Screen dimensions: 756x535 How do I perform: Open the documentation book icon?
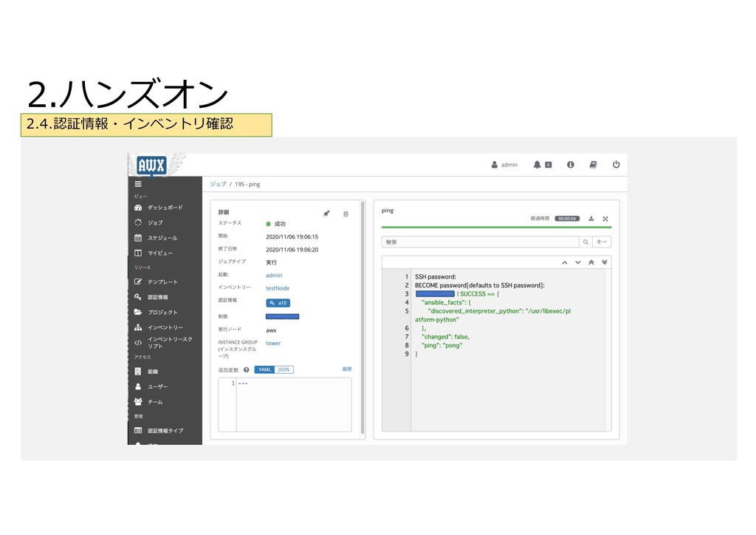pos(593,165)
